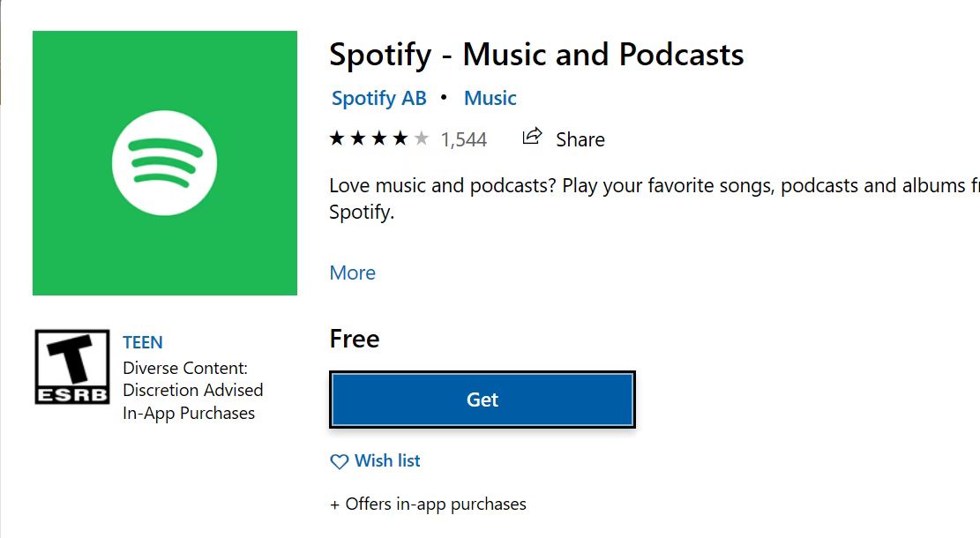Expand description with the More link
This screenshot has width=980, height=538.
pyautogui.click(x=352, y=273)
